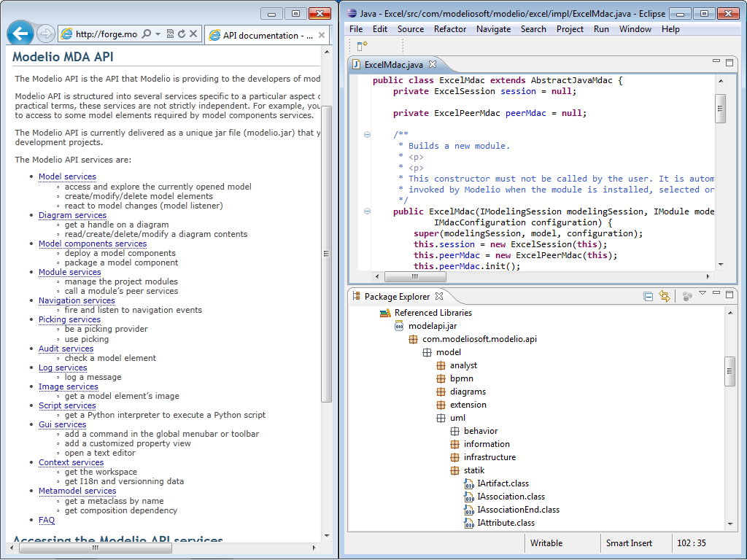Click the search magnifier in browser address bar
The image size is (747, 560).
click(x=147, y=34)
